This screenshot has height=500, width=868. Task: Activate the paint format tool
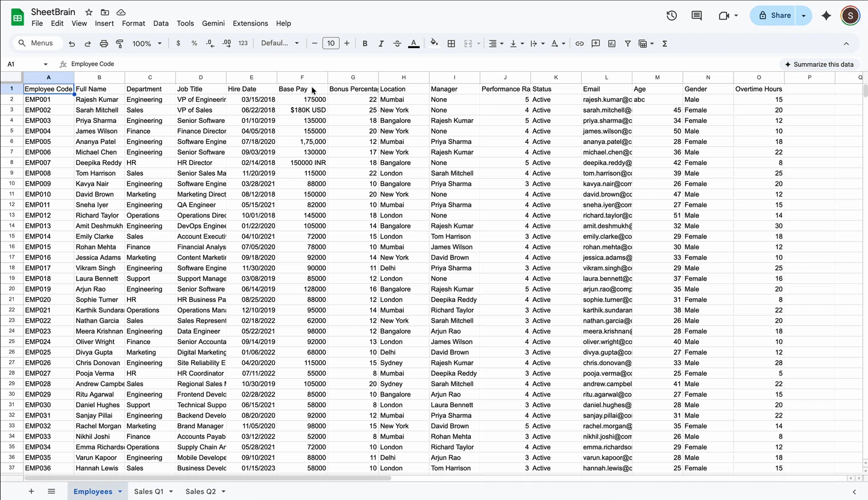pyautogui.click(x=119, y=43)
